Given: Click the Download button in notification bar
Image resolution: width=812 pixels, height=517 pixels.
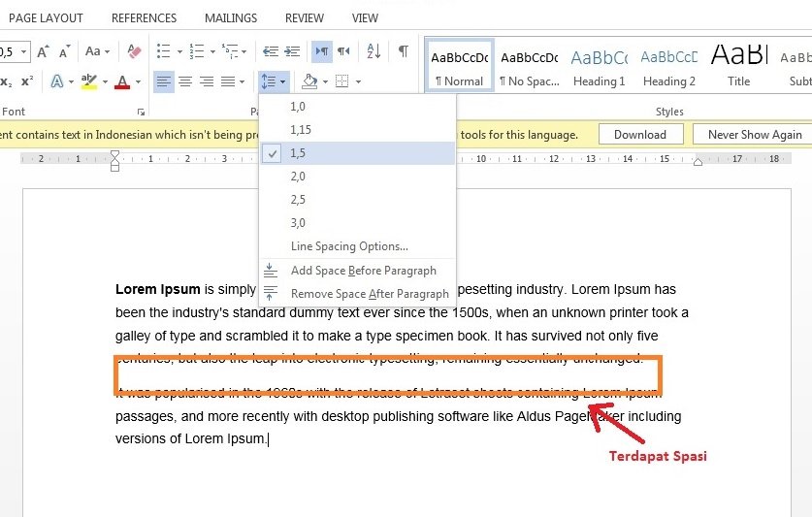Looking at the screenshot, I should (x=639, y=135).
